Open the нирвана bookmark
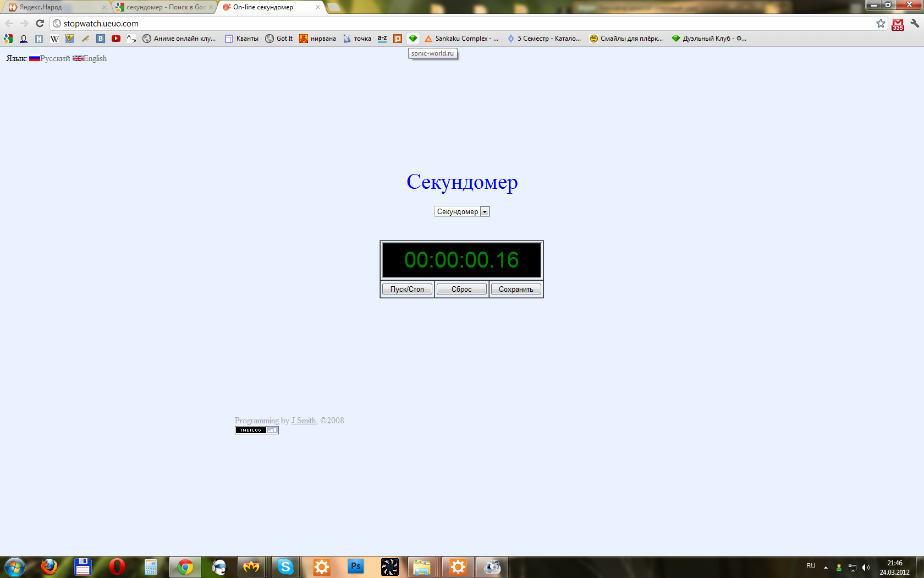 click(317, 39)
